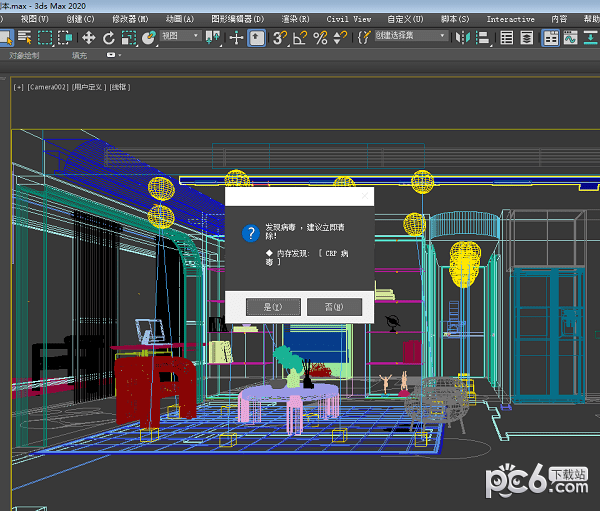
Task: Click 是(Y) to remove the virus
Action: pos(272,307)
